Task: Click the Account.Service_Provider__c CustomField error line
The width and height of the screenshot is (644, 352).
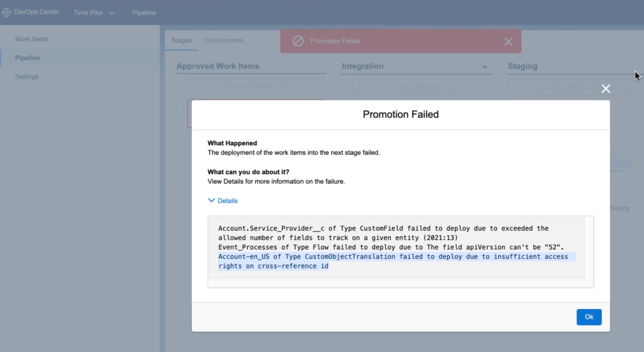Action: click(x=383, y=233)
